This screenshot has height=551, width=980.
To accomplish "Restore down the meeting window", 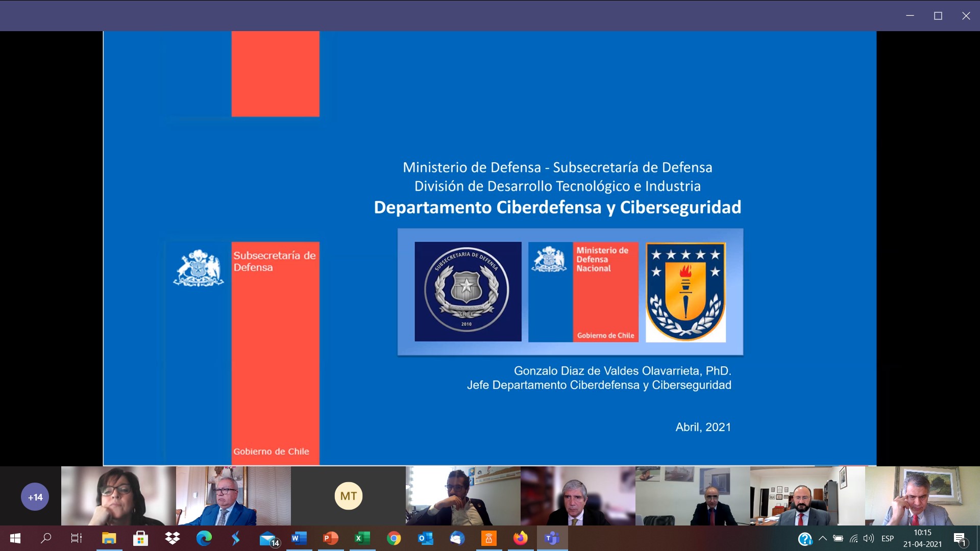I will 938,16.
